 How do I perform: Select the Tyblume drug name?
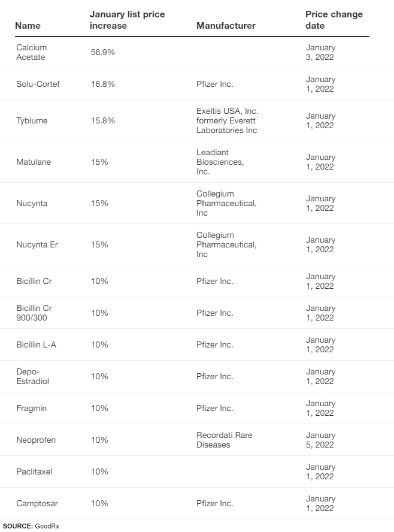click(32, 120)
